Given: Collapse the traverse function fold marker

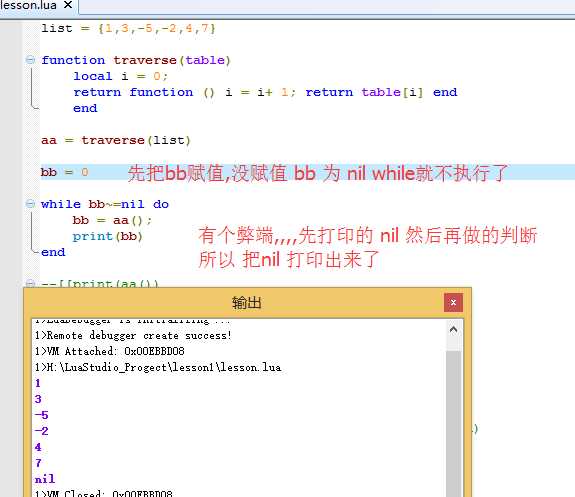Looking at the screenshot, I should click(30, 60).
